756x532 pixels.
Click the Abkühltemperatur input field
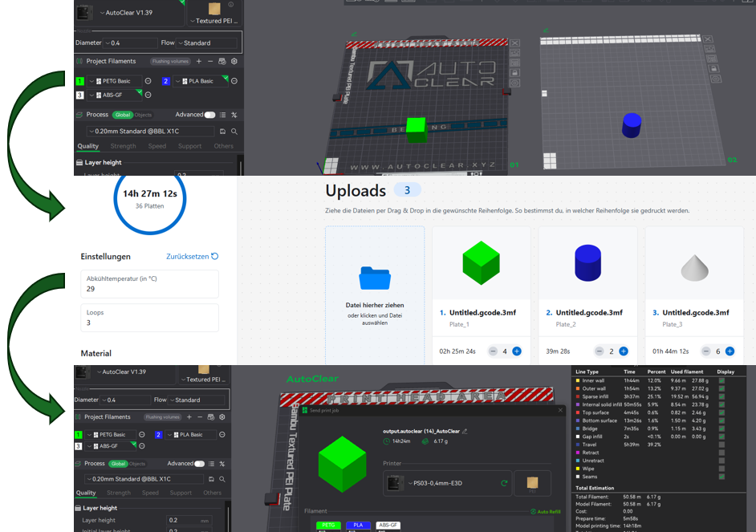coord(149,284)
